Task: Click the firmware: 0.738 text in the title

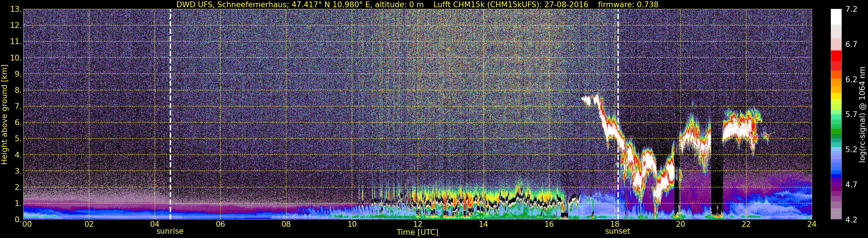Action: (x=628, y=4)
